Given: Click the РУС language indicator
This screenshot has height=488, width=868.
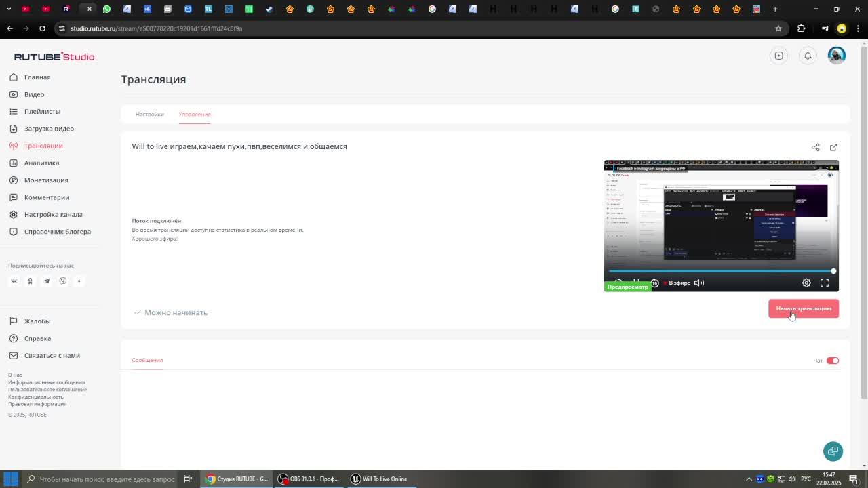Looking at the screenshot, I should (x=806, y=479).
